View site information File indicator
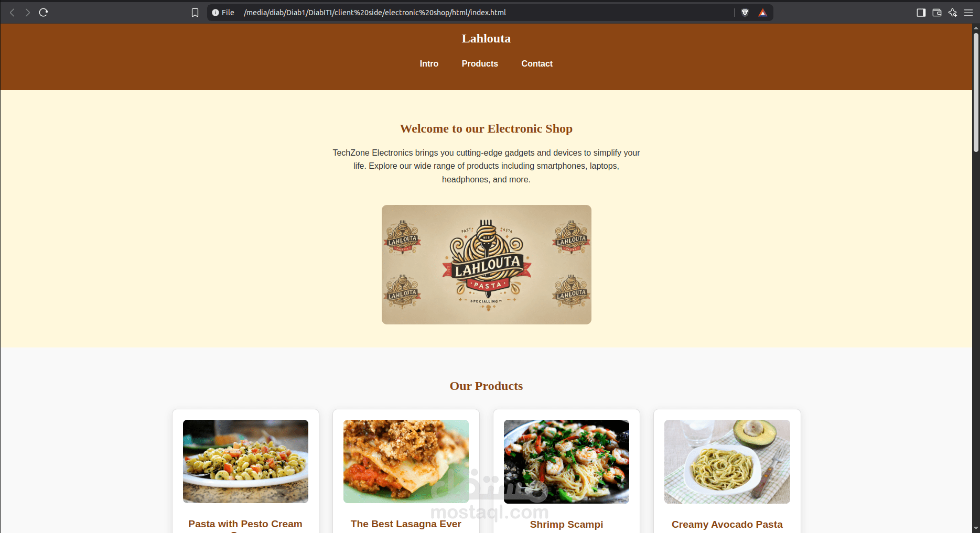980x533 pixels. pyautogui.click(x=223, y=13)
